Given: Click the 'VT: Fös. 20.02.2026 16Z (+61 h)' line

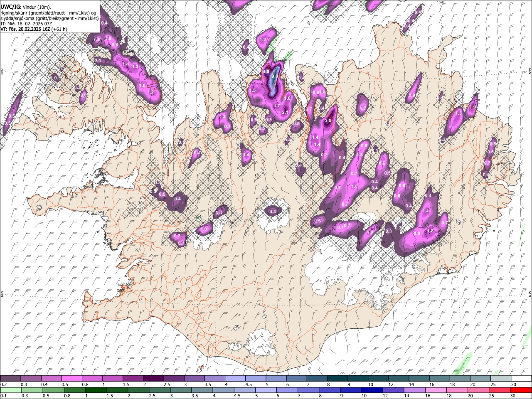Looking at the screenshot, I should pyautogui.click(x=34, y=29).
